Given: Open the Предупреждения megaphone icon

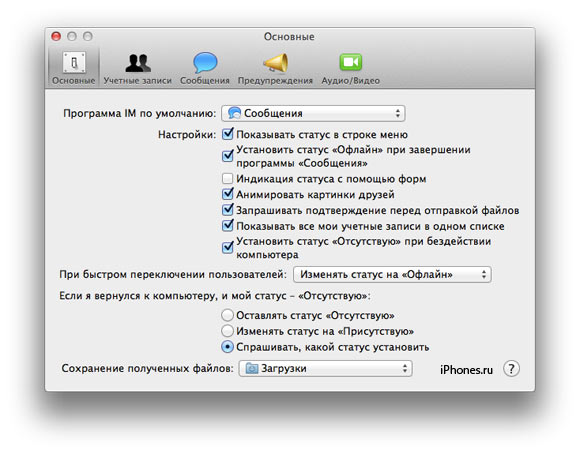Looking at the screenshot, I should pyautogui.click(x=275, y=63).
